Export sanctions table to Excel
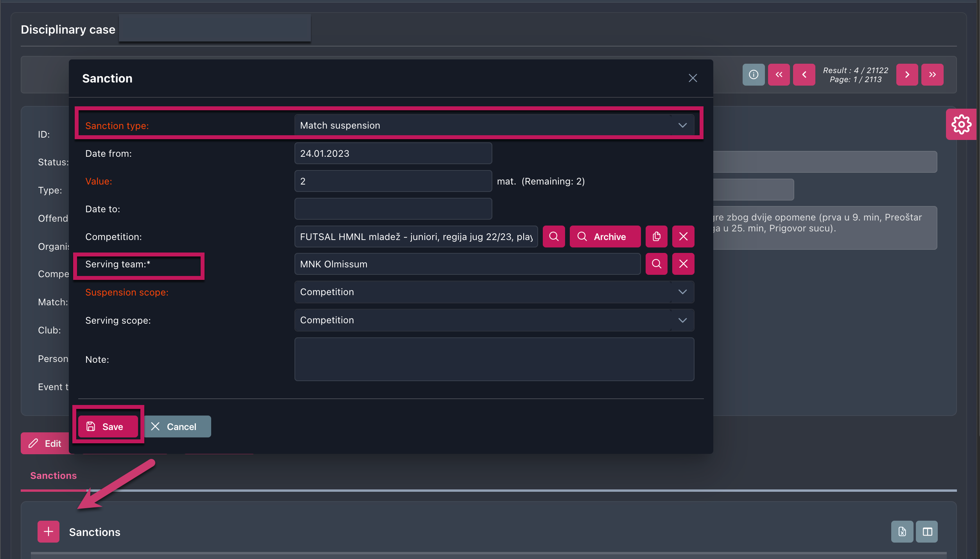 pos(902,532)
